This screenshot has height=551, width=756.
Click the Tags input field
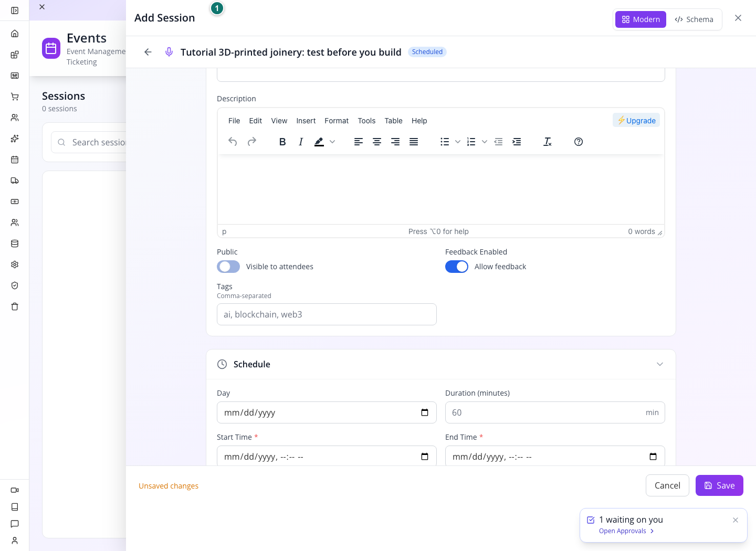[x=327, y=314]
